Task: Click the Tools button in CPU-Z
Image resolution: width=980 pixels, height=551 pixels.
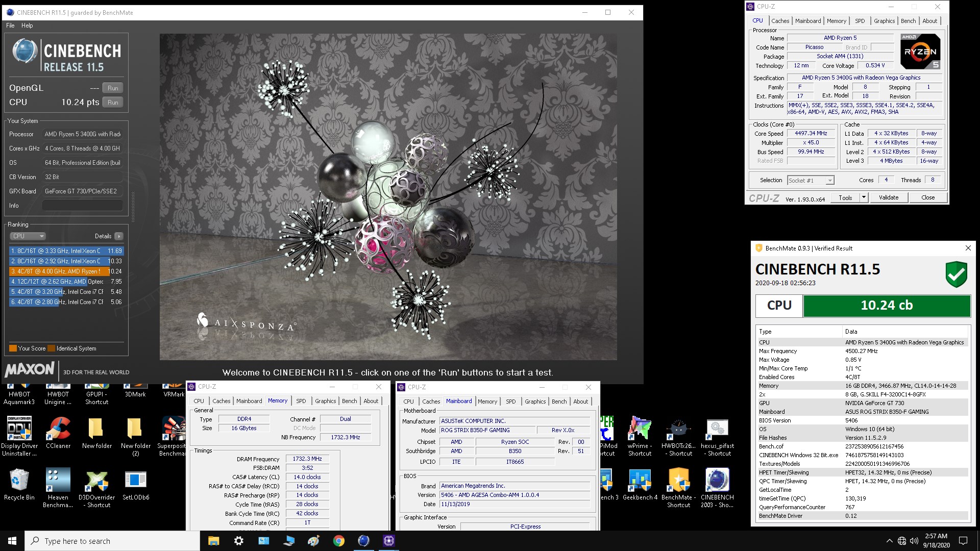Action: pyautogui.click(x=845, y=197)
